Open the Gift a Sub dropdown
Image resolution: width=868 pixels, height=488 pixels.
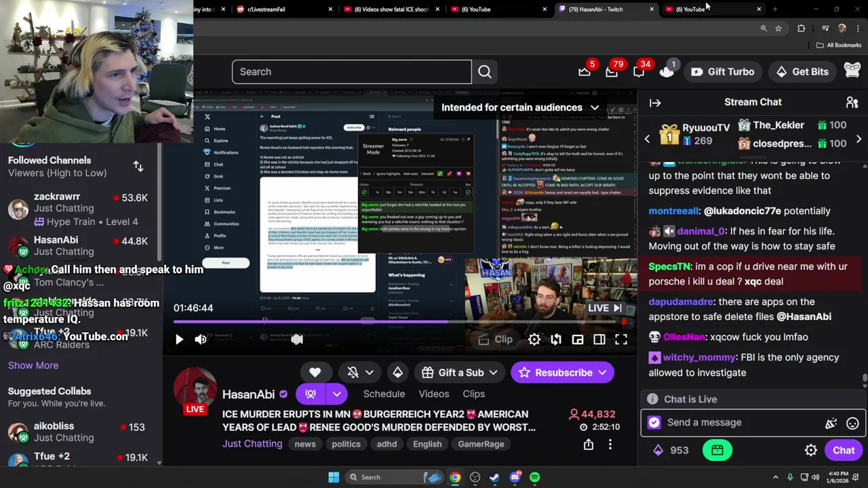460,373
